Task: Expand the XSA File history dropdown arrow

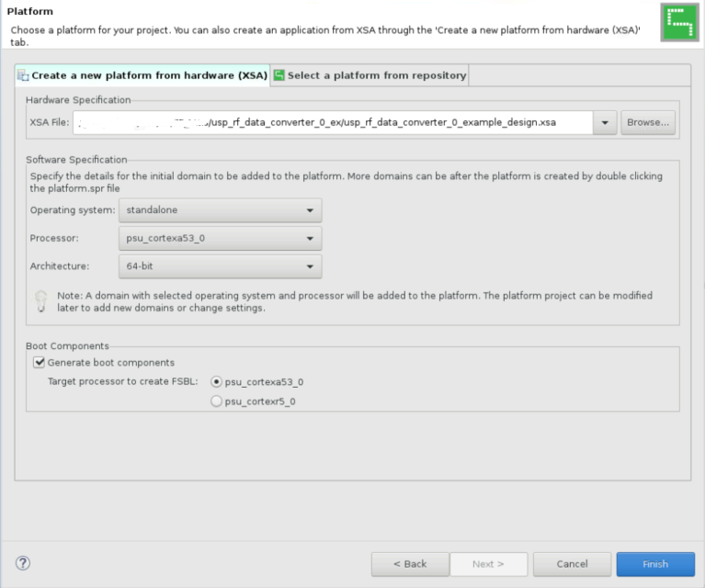Action: pyautogui.click(x=605, y=122)
